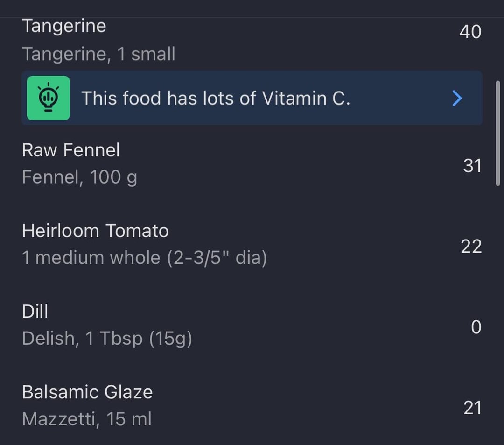Tap the Raw Fennel 31 calorie value
Screen dimensions: 504x445
click(472, 166)
